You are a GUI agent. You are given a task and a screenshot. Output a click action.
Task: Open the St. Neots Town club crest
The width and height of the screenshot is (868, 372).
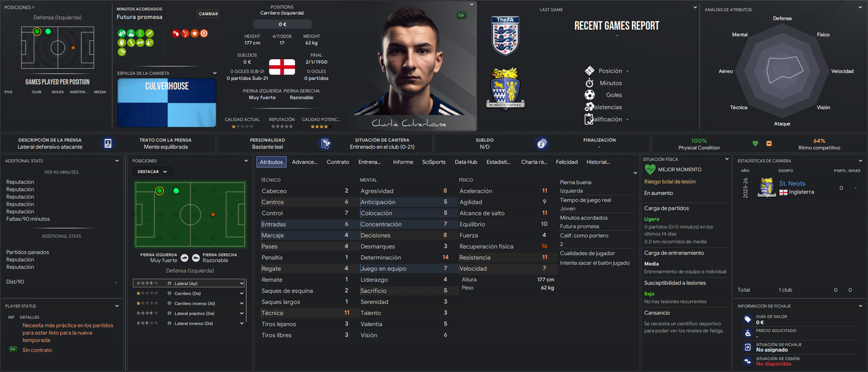(506, 88)
